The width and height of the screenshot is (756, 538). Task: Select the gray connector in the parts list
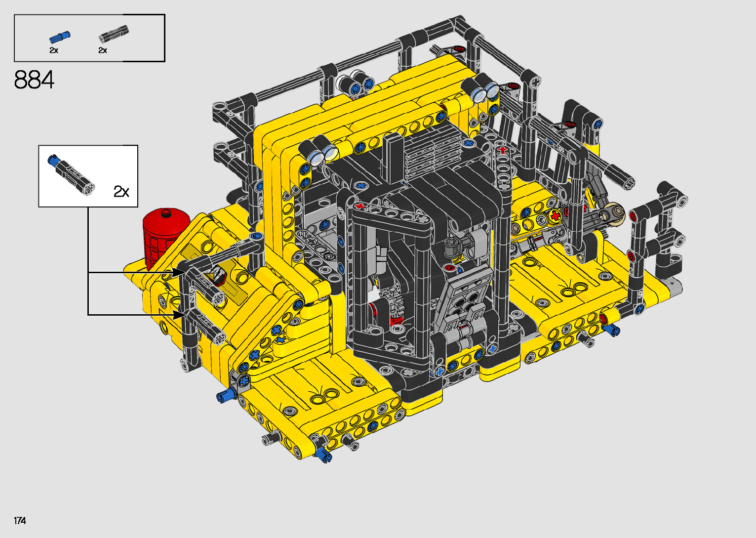[x=114, y=34]
